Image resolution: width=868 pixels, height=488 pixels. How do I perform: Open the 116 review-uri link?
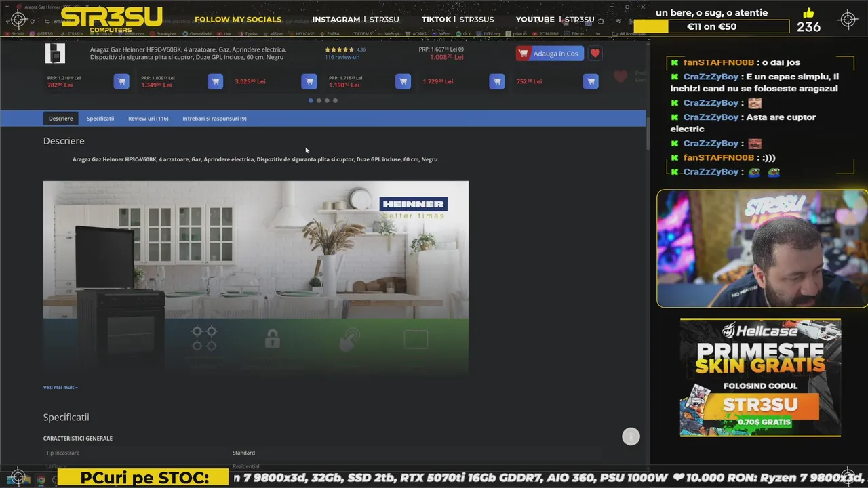(342, 57)
